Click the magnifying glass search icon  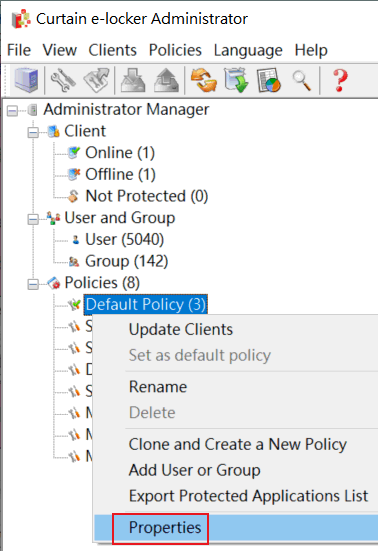coord(302,80)
